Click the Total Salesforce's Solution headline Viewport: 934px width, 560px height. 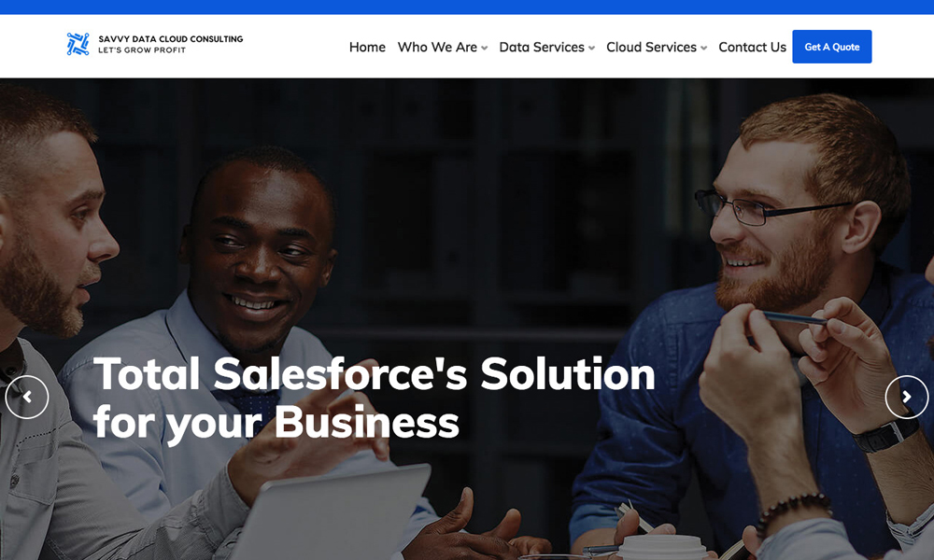coord(375,374)
